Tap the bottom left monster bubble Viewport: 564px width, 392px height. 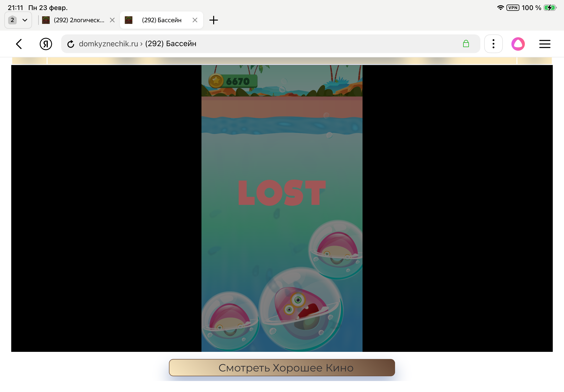coord(230,321)
